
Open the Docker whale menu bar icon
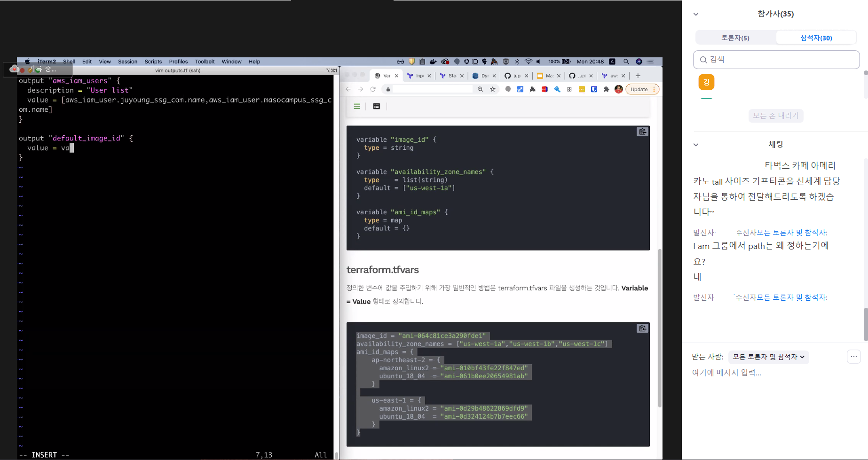point(433,62)
